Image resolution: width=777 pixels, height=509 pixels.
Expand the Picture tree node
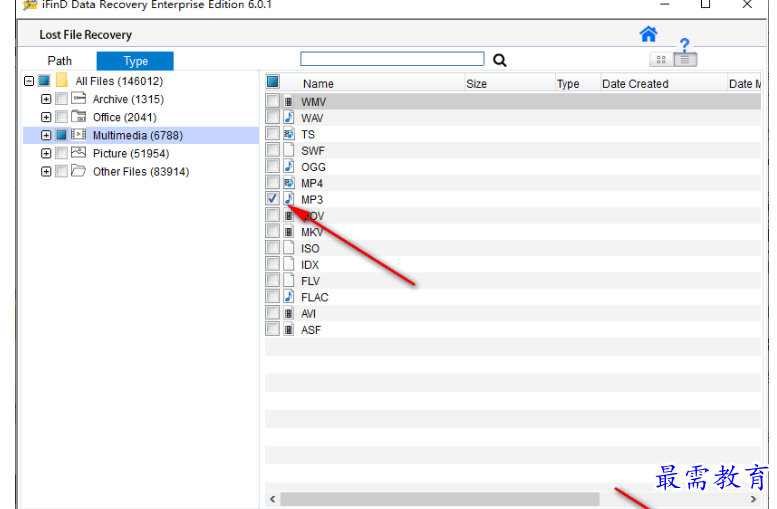[46, 154]
